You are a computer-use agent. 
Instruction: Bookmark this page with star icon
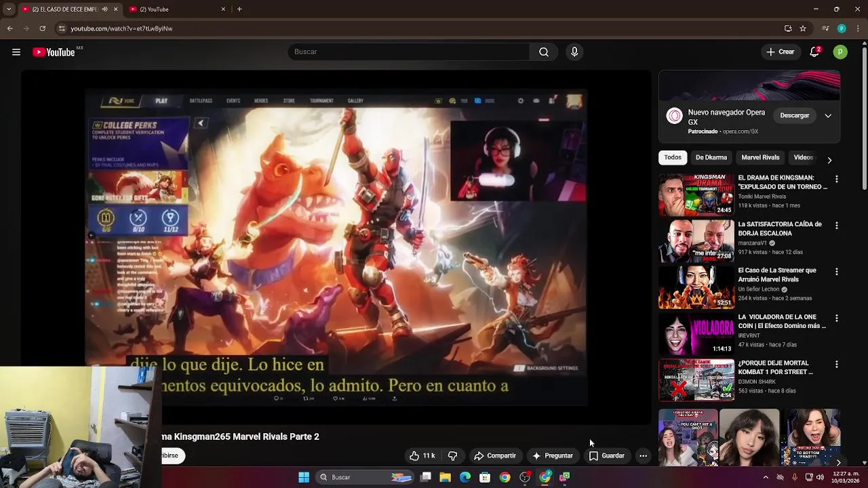803,28
